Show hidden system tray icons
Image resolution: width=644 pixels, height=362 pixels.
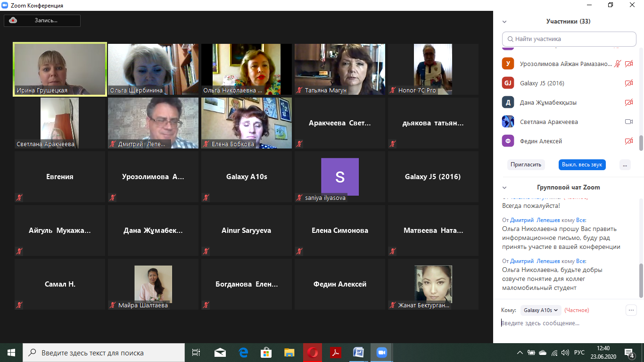click(520, 353)
